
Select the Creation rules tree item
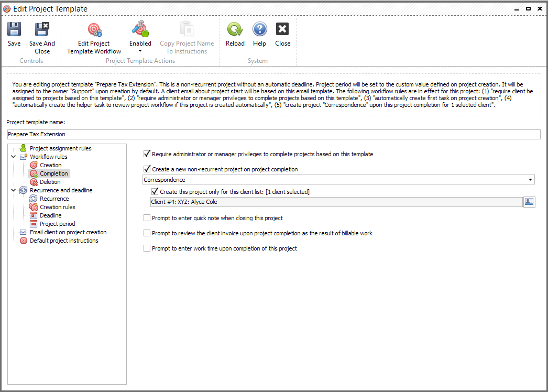coord(57,207)
